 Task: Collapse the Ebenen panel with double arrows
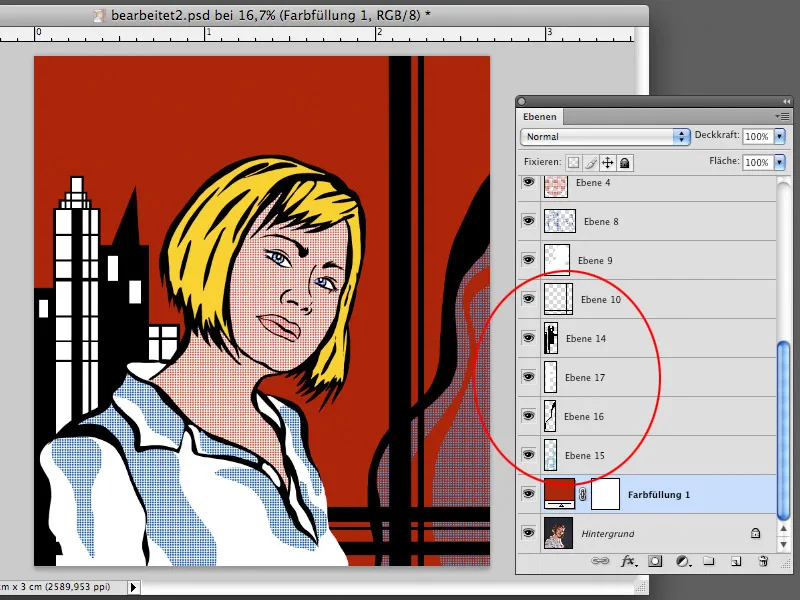[786, 101]
